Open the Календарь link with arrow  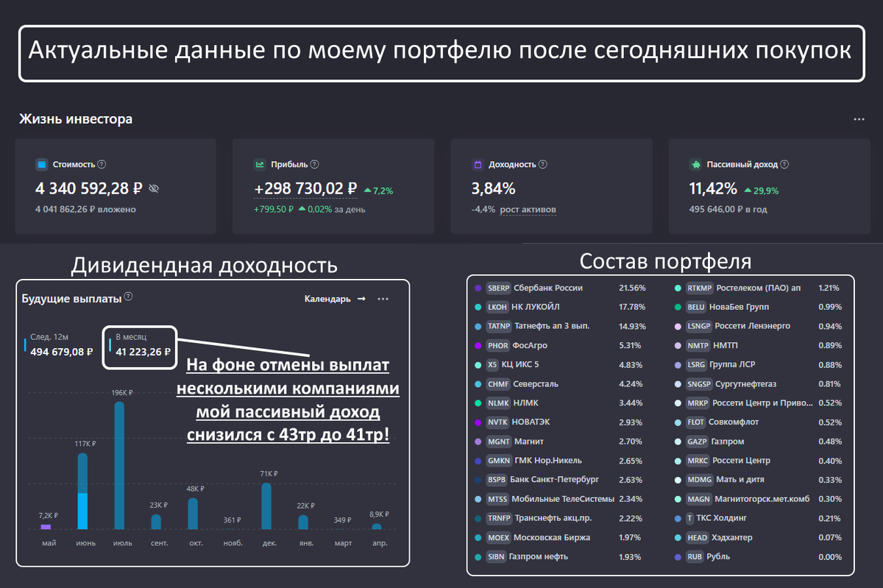coord(335,299)
